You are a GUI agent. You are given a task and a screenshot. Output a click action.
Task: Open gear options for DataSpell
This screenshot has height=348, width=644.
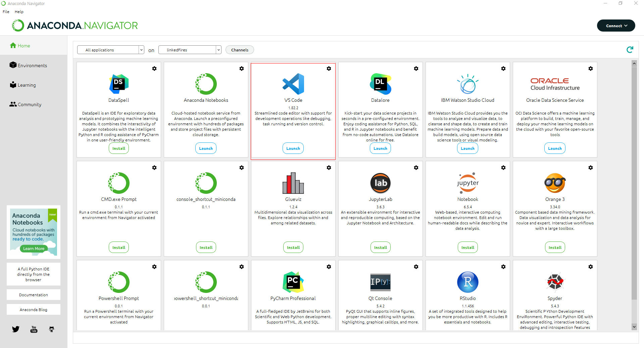click(154, 69)
